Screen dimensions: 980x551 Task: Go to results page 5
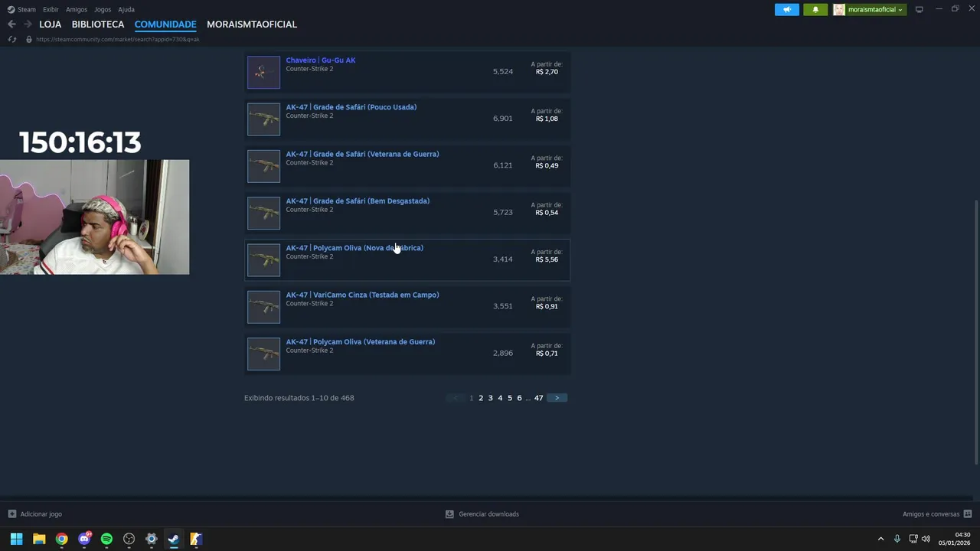(x=510, y=398)
